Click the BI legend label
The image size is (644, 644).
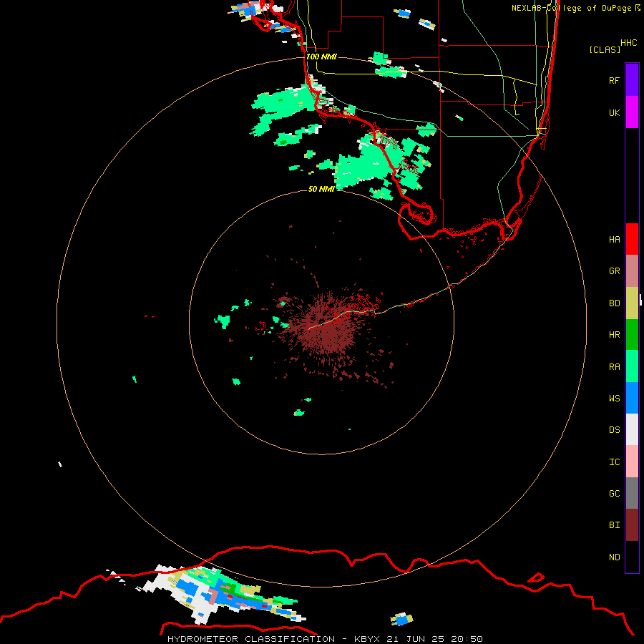pyautogui.click(x=614, y=525)
